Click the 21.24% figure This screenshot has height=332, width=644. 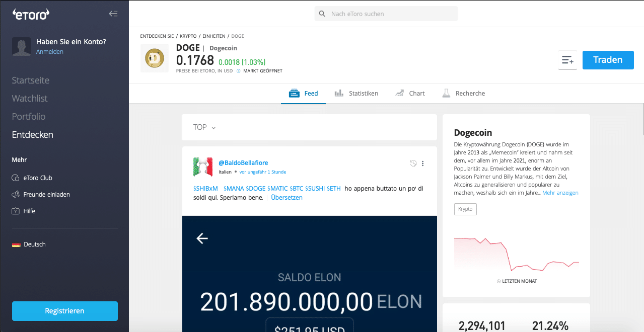click(550, 326)
